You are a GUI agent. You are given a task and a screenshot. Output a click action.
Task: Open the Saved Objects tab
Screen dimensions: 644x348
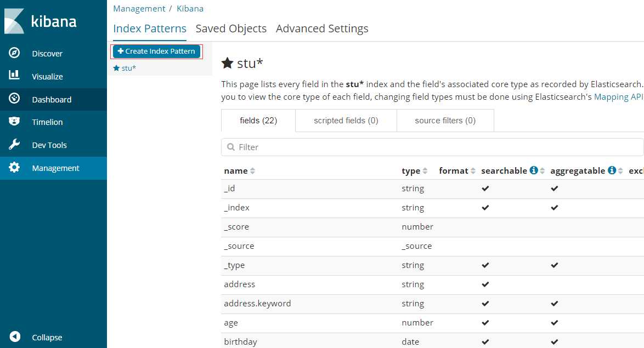click(231, 28)
